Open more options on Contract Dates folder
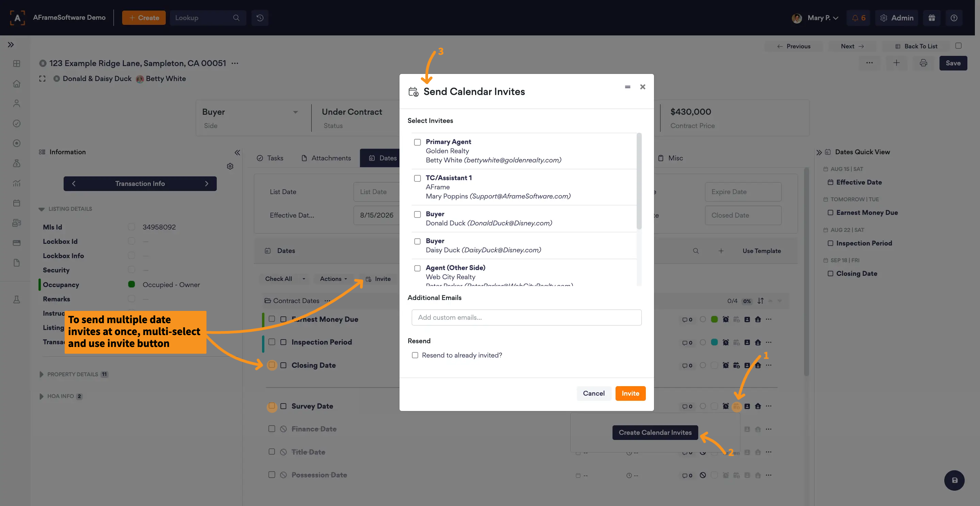 pos(328,301)
